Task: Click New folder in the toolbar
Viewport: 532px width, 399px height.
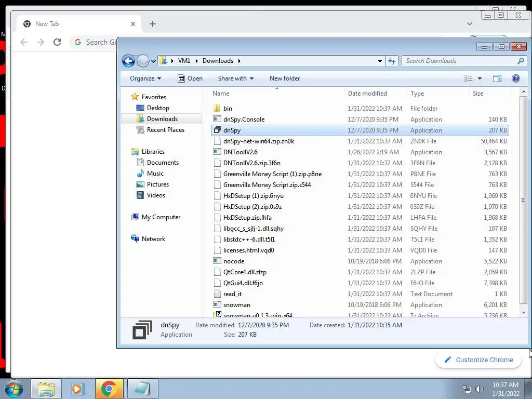Action: 285,78
